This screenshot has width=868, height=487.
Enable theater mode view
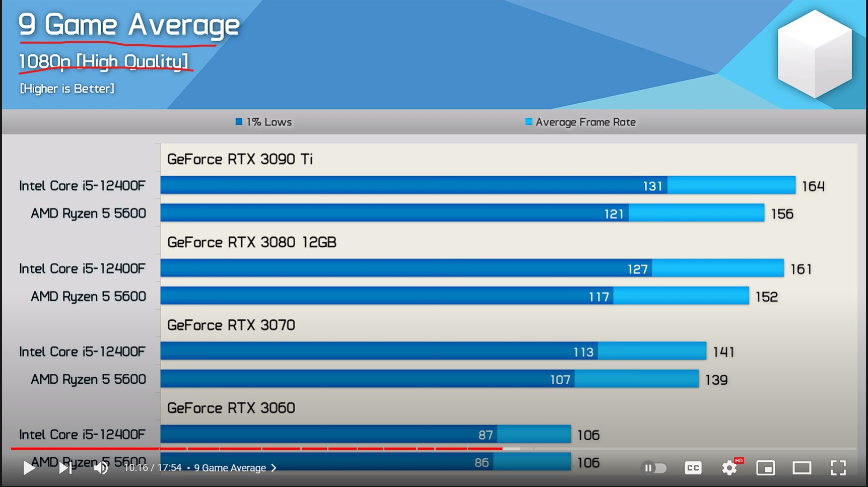[802, 468]
